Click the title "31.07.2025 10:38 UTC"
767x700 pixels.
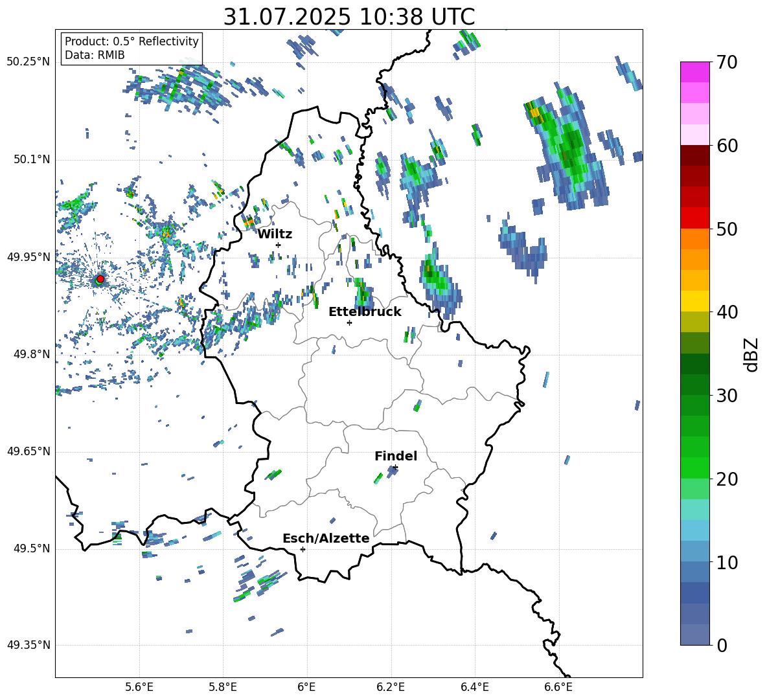(349, 17)
